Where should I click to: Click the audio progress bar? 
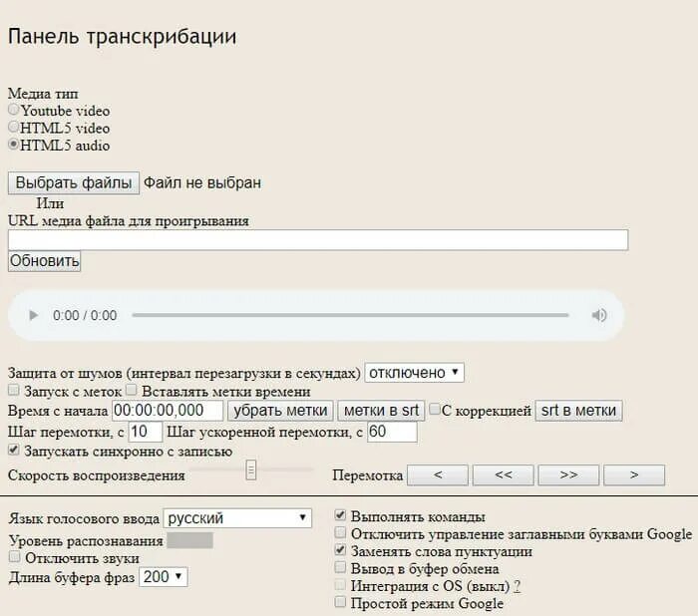point(350,315)
